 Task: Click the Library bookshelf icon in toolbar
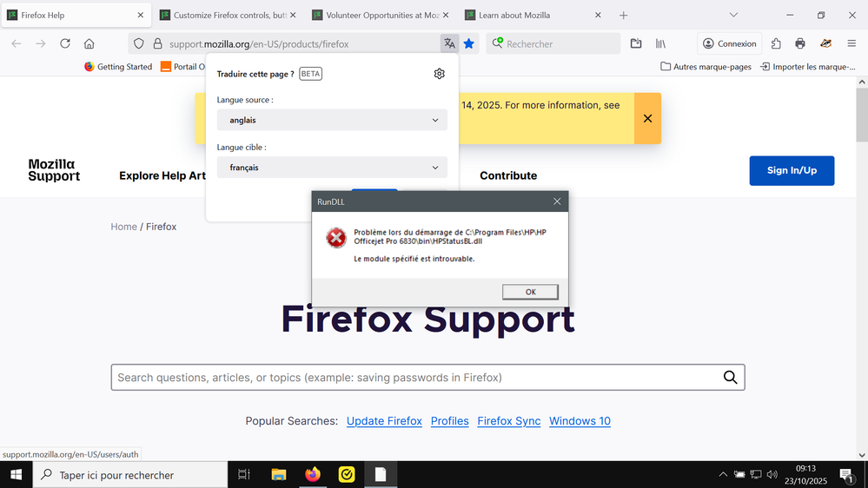(x=660, y=43)
